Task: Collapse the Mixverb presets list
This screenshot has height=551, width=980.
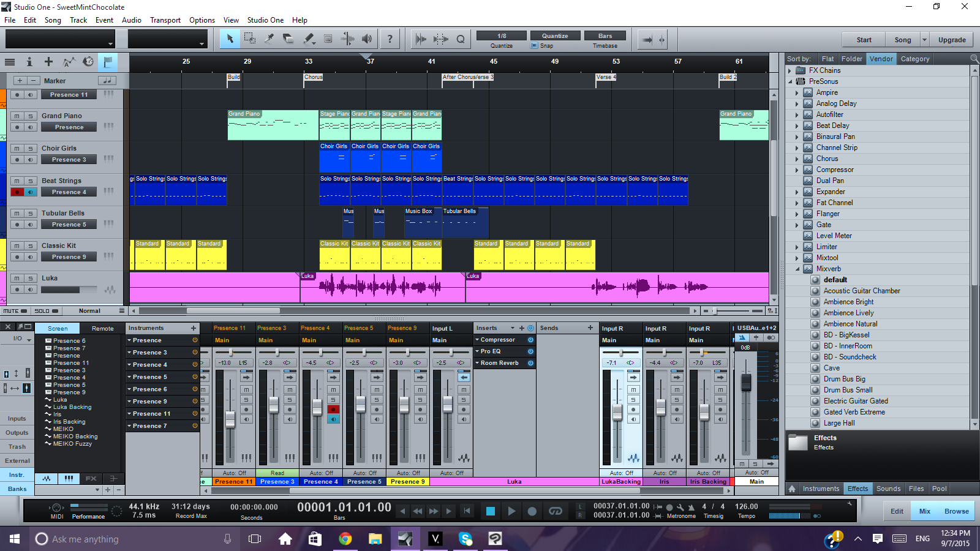Action: pyautogui.click(x=797, y=269)
